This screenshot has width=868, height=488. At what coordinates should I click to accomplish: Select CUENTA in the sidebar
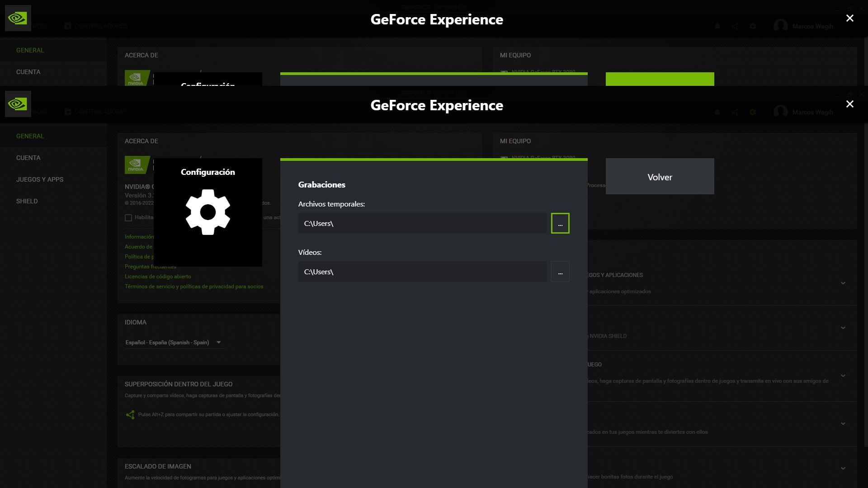(x=28, y=157)
